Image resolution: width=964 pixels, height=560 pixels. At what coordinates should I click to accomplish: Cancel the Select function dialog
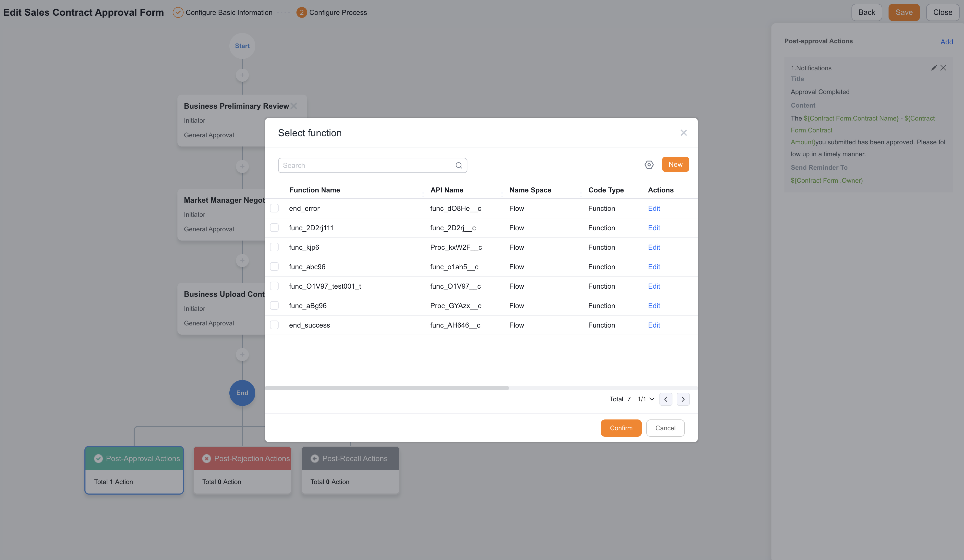[665, 428]
